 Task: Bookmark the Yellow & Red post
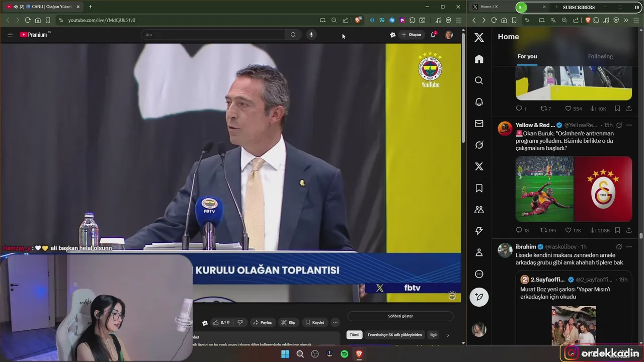point(617,230)
